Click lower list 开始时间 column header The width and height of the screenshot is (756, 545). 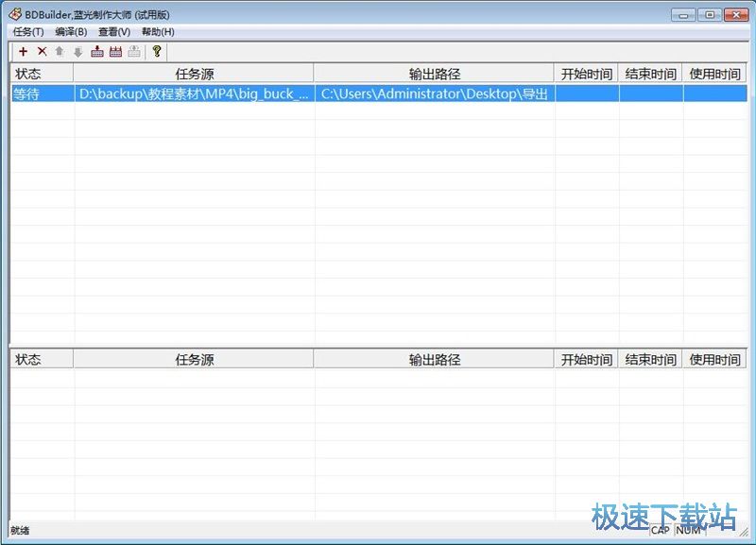click(x=586, y=360)
